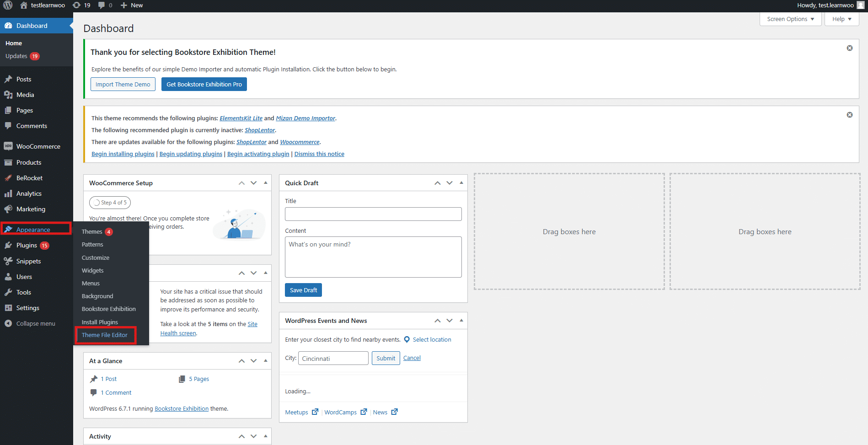Image resolution: width=868 pixels, height=445 pixels.
Task: Open Settings icon in sidebar
Action: coord(8,308)
